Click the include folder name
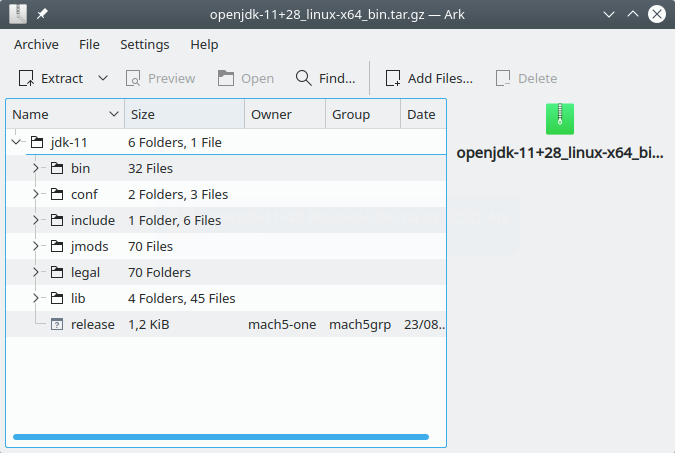This screenshot has height=453, width=675. (x=93, y=220)
